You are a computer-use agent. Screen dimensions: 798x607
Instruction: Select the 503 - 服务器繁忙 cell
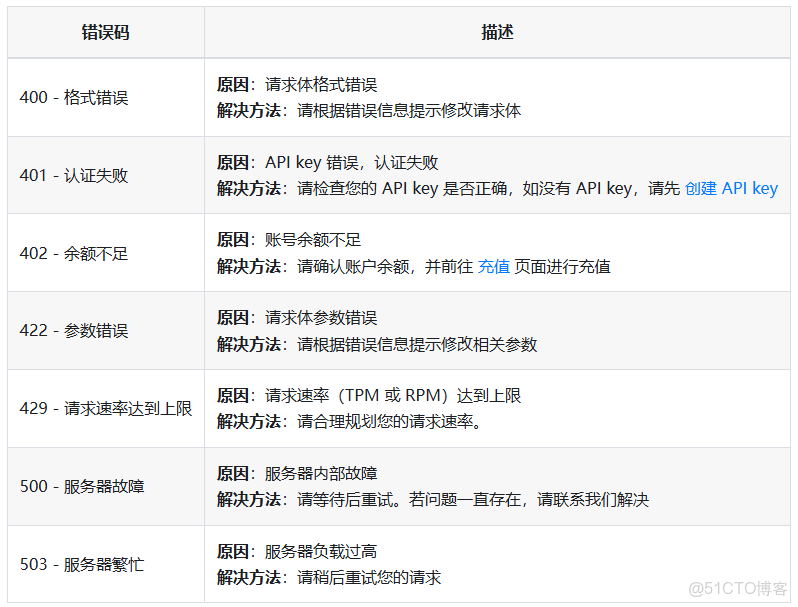106,564
